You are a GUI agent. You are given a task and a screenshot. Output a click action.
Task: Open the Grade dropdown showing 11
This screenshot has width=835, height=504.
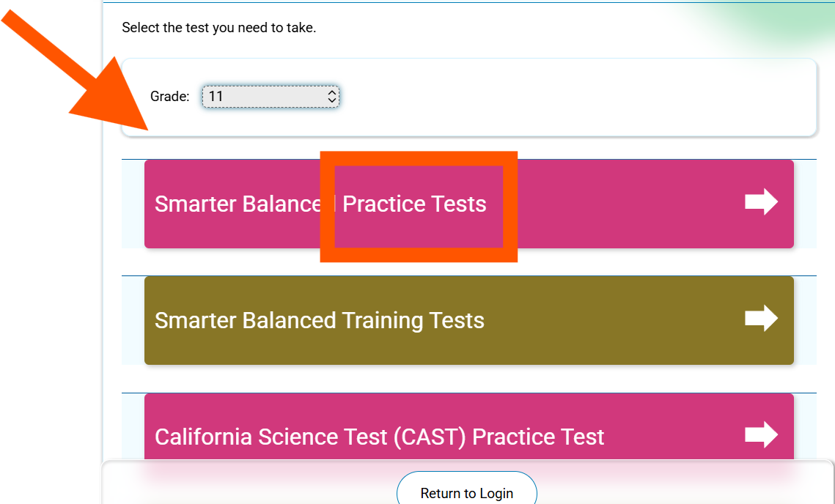(270, 96)
